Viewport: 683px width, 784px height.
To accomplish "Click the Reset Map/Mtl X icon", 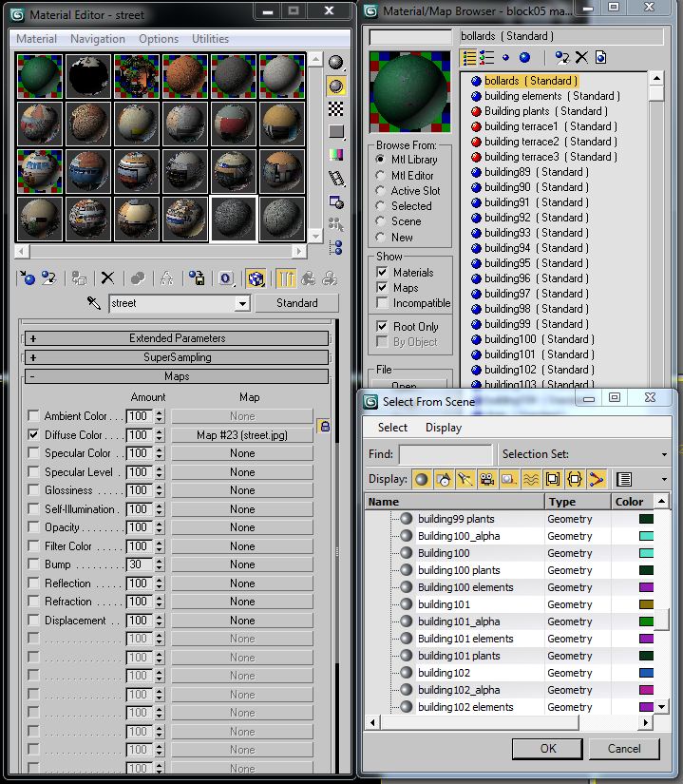I will pos(107,278).
